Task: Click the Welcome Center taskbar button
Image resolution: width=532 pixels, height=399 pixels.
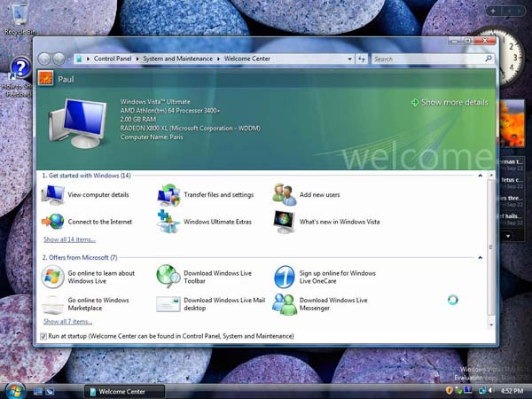Action: tap(125, 391)
